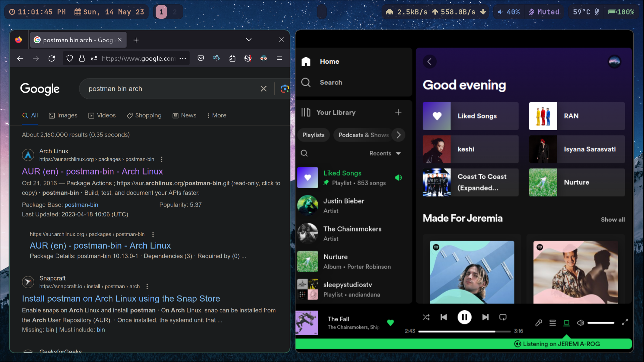Click Listening on JEREMIA-ROG bar
Screen dimensions: 644x362
pos(464,344)
